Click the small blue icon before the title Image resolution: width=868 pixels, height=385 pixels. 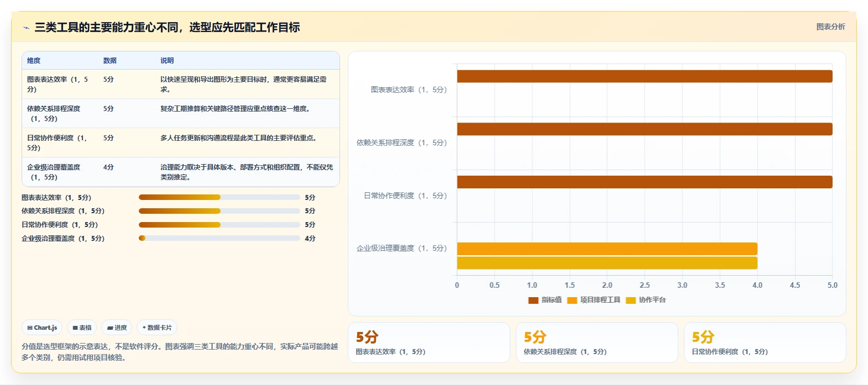[26, 28]
